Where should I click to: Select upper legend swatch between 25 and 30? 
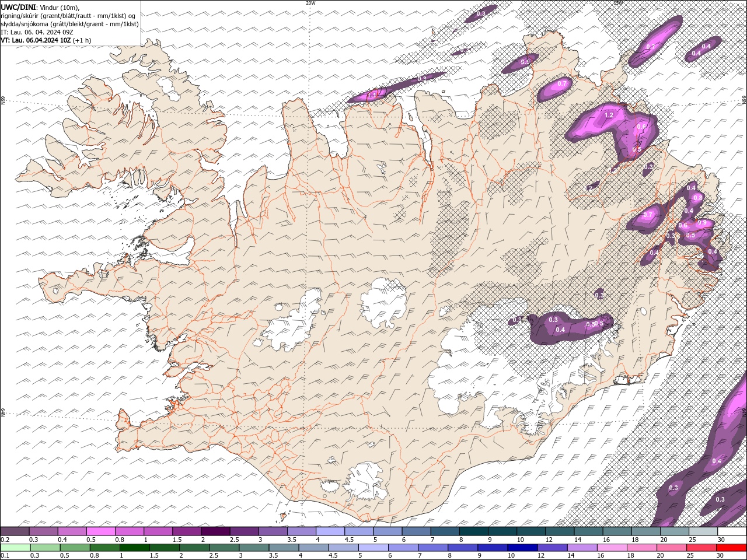point(704,531)
